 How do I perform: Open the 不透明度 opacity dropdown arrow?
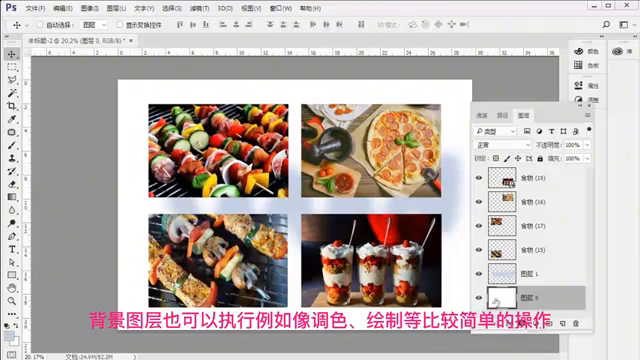coord(587,145)
